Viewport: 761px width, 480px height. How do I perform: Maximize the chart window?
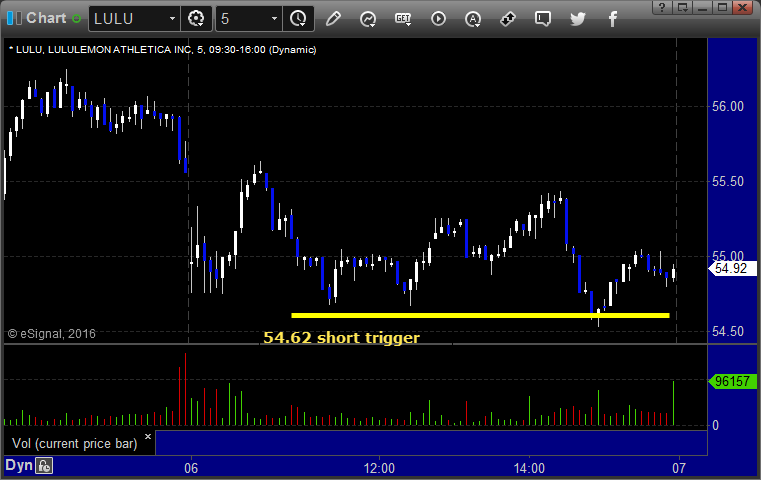coord(722,7)
